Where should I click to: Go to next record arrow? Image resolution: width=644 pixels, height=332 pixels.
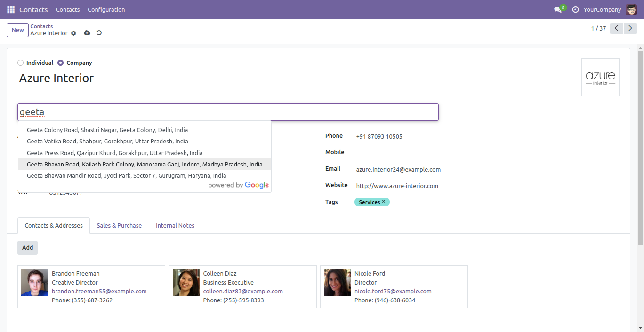pos(631,28)
